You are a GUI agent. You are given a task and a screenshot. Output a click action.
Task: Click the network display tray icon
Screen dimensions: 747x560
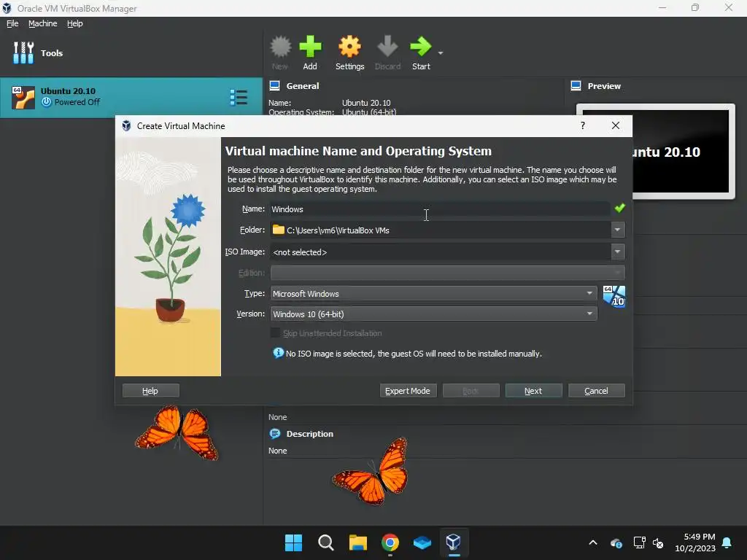(639, 542)
